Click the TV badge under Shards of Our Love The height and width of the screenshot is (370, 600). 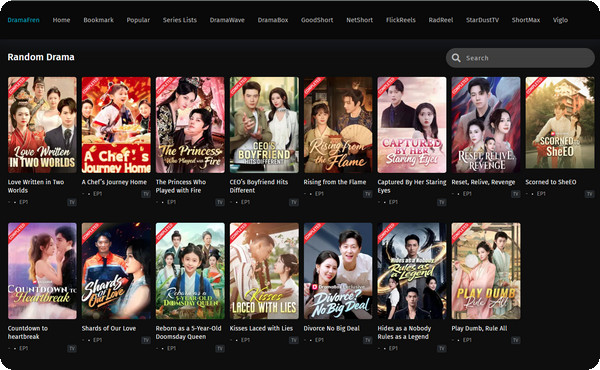(146, 340)
